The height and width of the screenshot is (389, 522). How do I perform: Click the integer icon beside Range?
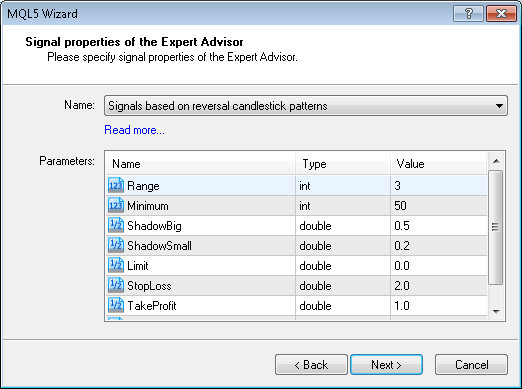coord(116,185)
